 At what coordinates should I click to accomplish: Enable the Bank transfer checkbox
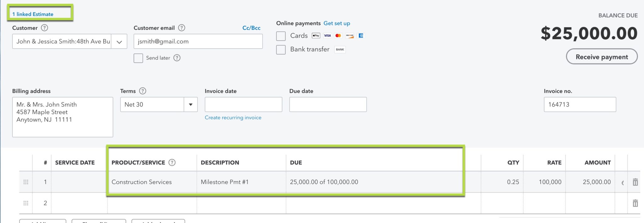[280, 50]
